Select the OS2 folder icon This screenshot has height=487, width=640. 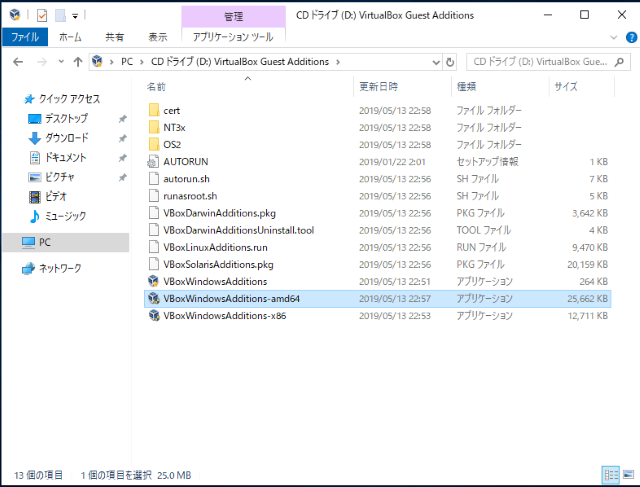154,145
